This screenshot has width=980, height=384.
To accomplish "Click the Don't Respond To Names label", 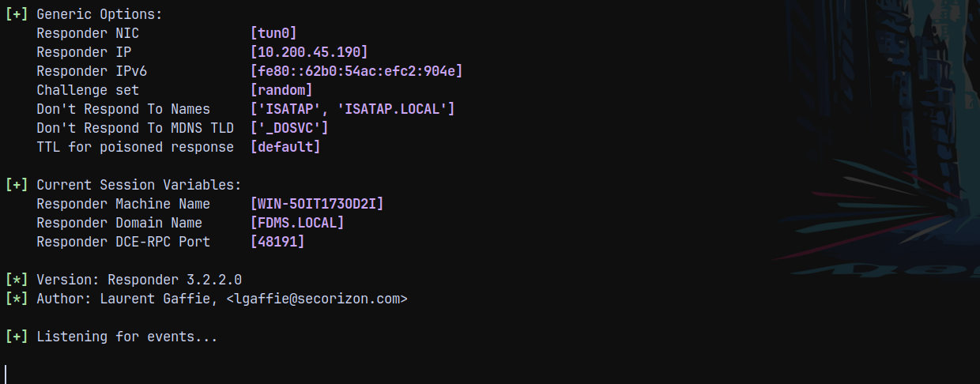I will click(123, 109).
